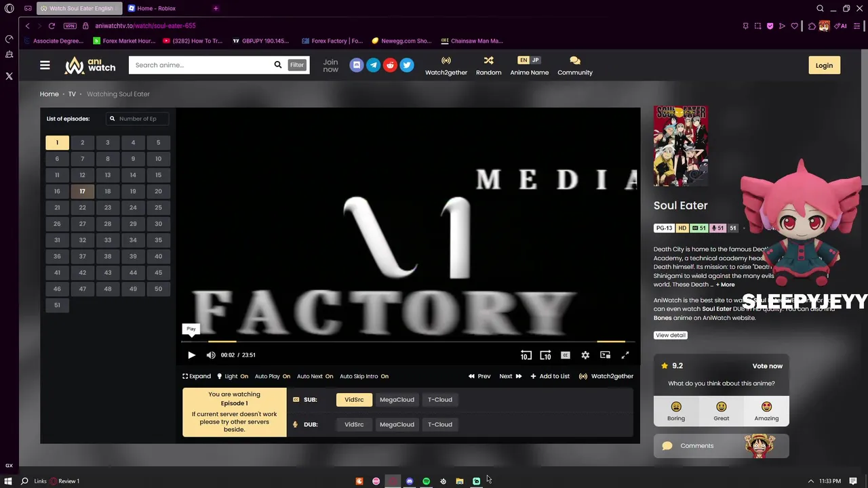
Task: Open the Community chat icon
Action: click(575, 61)
